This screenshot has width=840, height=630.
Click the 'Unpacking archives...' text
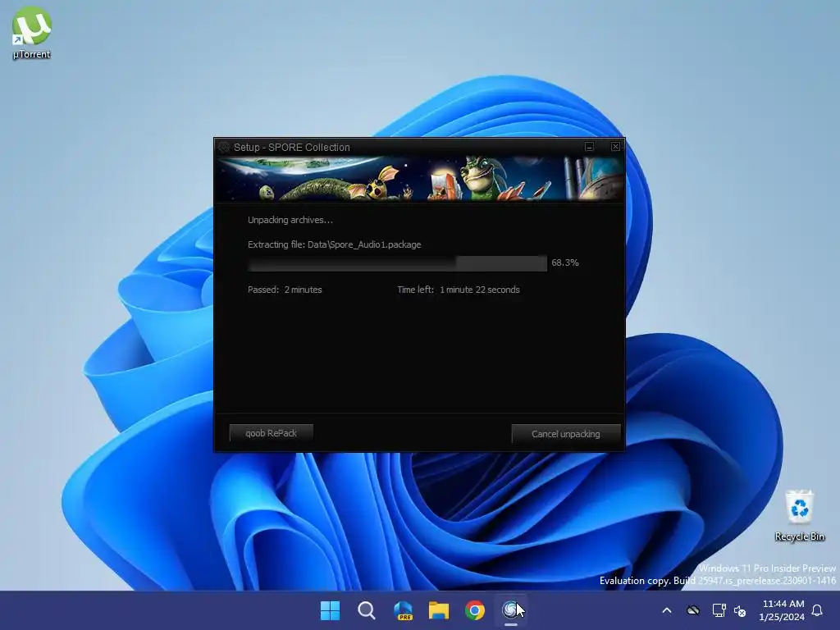290,220
